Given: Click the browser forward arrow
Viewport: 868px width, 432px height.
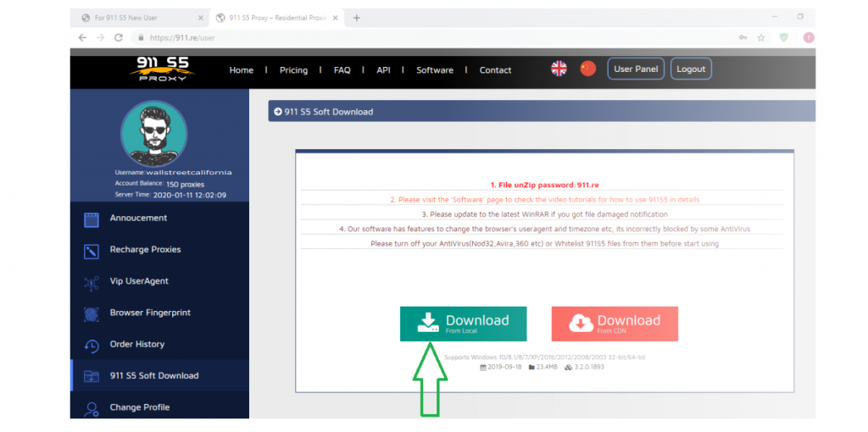Looking at the screenshot, I should 100,37.
